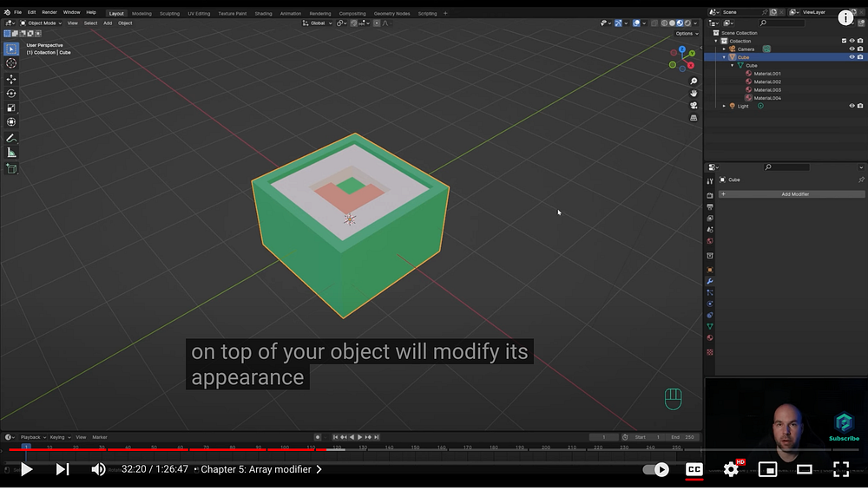Open the Object Data green triangle tab
The width and height of the screenshot is (868, 490).
(x=710, y=326)
